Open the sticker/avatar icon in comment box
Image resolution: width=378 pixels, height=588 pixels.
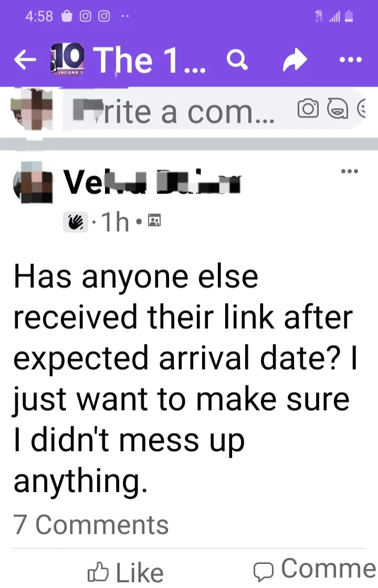[338, 109]
